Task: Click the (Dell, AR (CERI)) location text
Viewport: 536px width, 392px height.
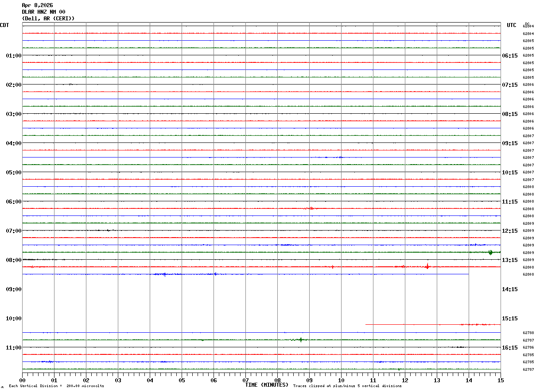Action: point(48,19)
